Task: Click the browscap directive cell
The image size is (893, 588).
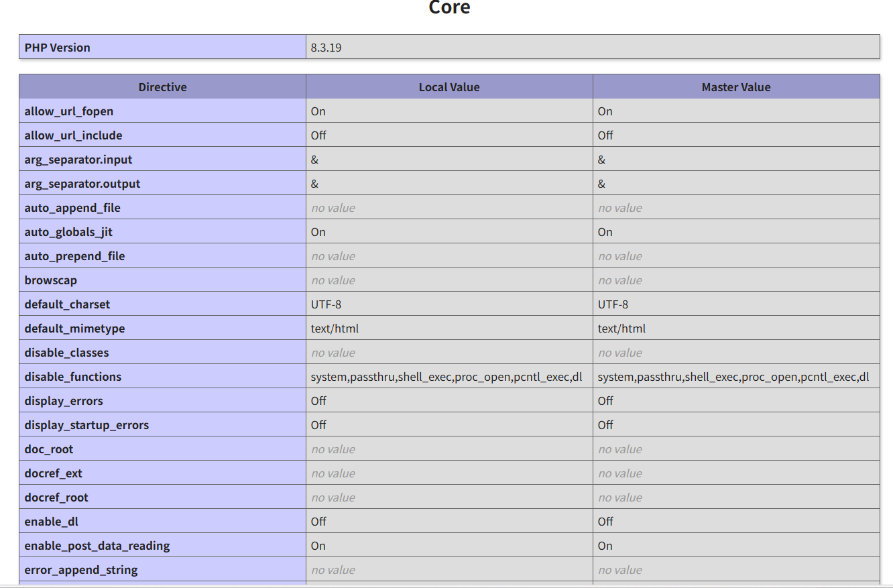Action: coord(51,280)
